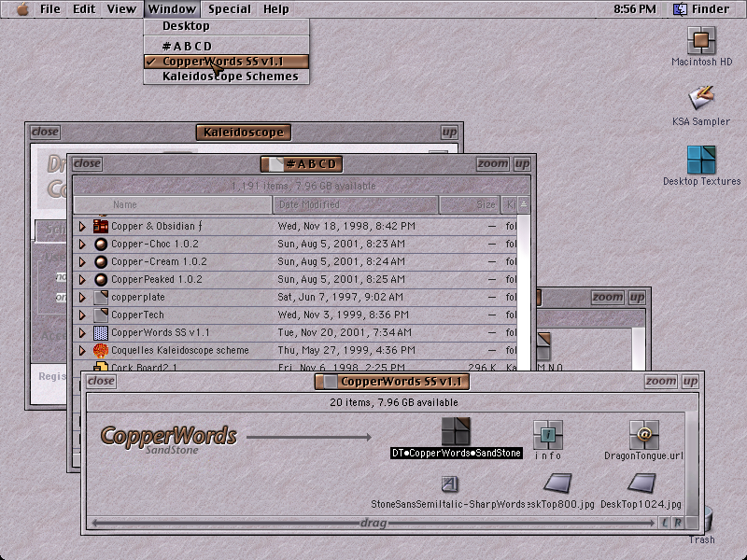Click the date 'Wed, Nov 18, 1998, 8:42 PM'

pos(346,226)
